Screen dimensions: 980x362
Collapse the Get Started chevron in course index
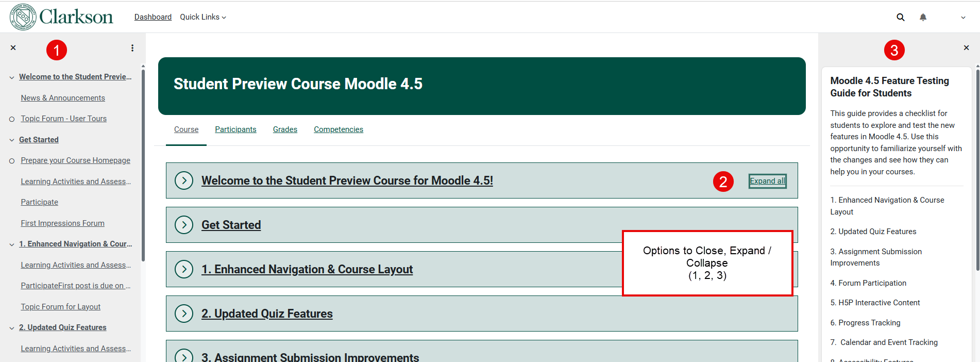pos(12,140)
